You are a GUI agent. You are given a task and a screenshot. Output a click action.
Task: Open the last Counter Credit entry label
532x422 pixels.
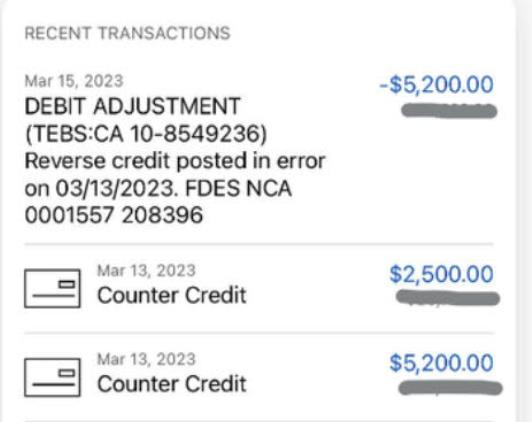[x=172, y=384]
